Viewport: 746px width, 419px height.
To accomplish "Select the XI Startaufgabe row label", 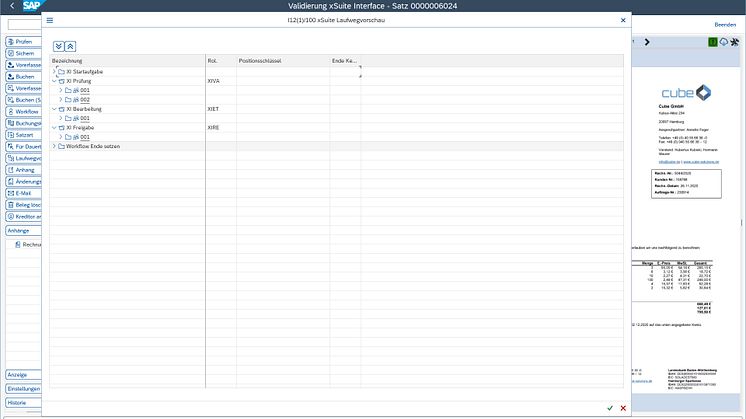I will [x=85, y=72].
